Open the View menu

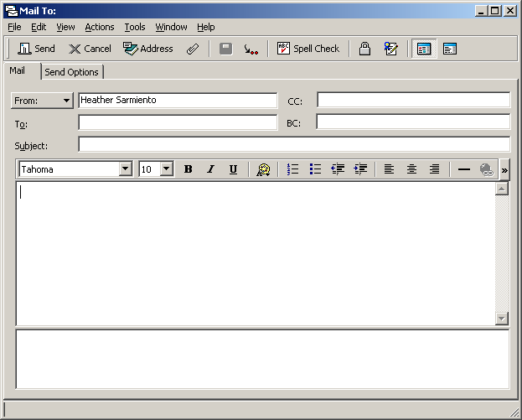[x=65, y=27]
